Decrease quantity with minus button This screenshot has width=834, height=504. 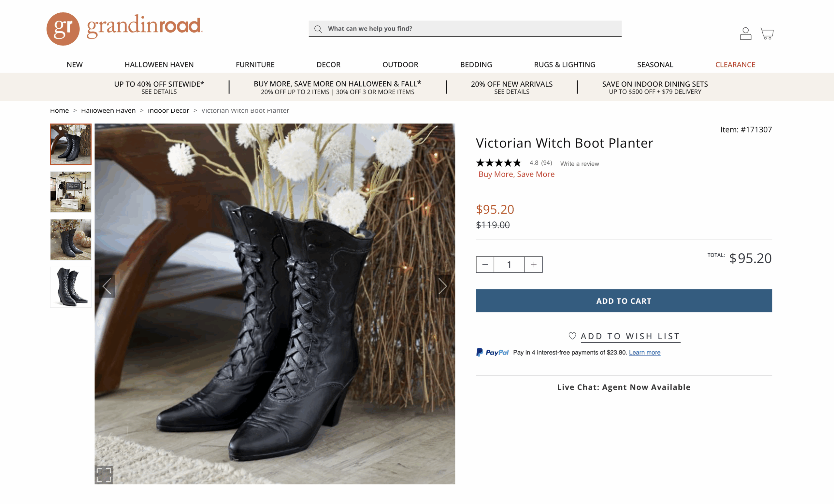tap(485, 264)
